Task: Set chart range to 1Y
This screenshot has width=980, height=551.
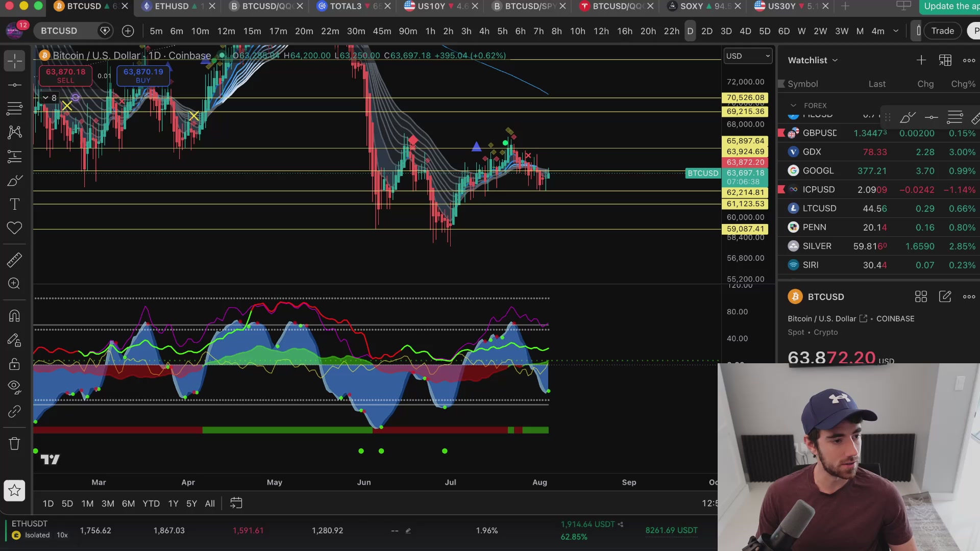Action: click(173, 504)
